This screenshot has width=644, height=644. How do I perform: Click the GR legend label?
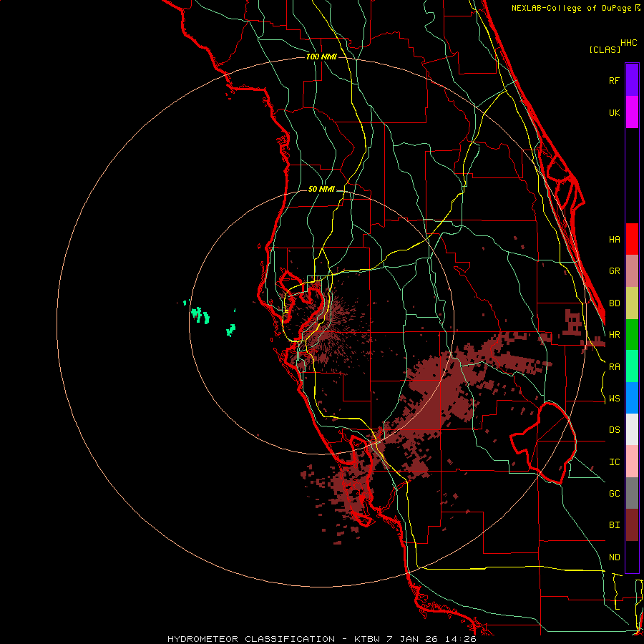[x=614, y=271]
